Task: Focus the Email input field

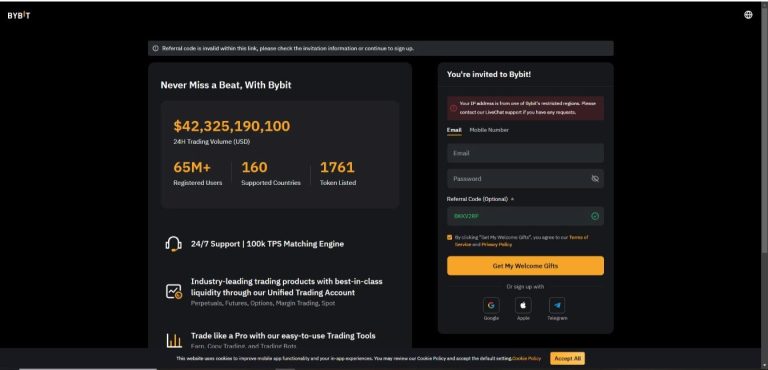Action: coord(525,153)
